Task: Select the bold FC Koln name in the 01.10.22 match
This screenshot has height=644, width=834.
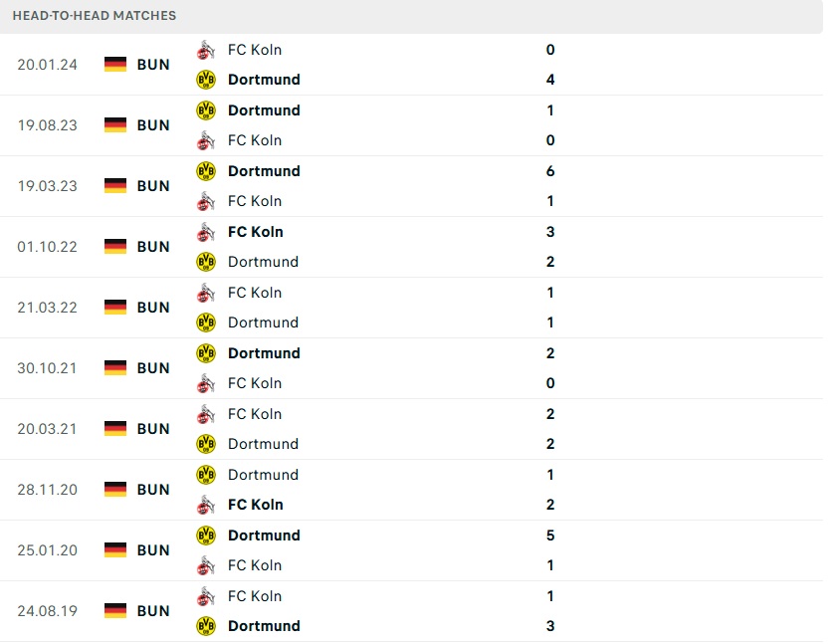Action: coord(256,232)
